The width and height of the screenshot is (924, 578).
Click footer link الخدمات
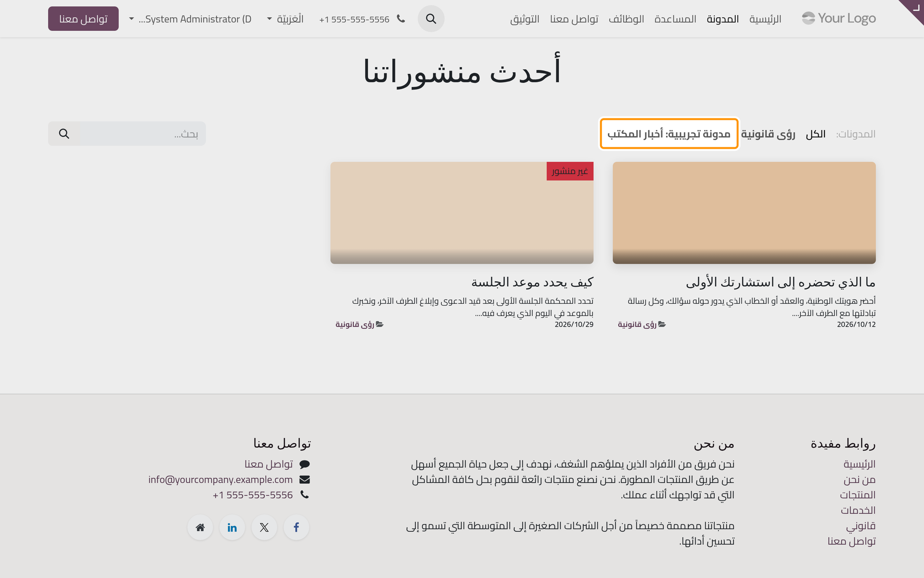pos(858,510)
